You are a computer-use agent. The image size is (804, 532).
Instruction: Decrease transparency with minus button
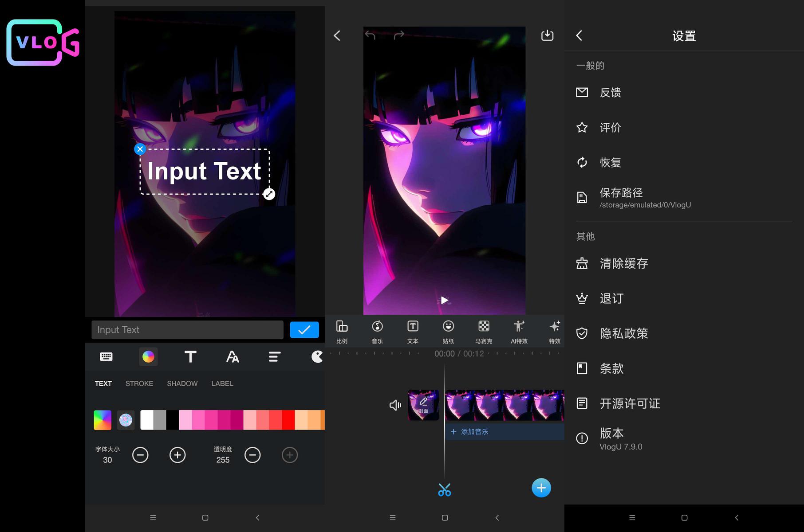[x=252, y=455]
